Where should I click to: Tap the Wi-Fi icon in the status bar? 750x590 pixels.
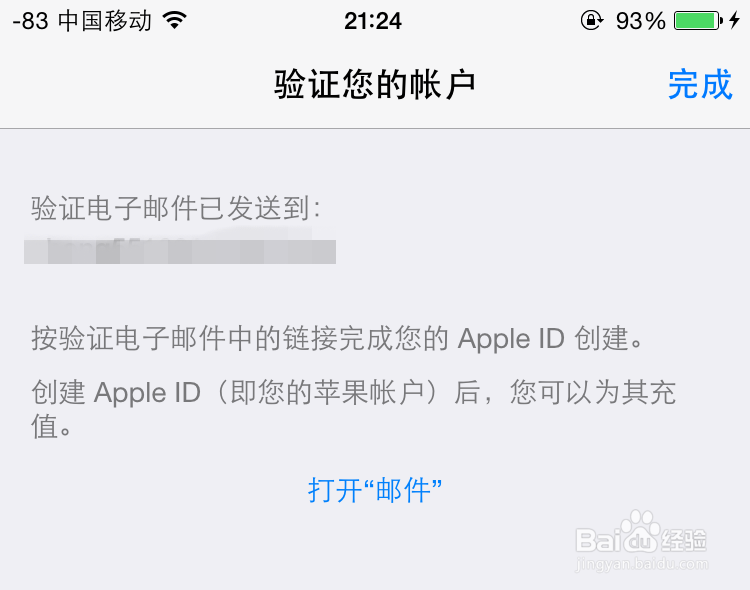click(175, 20)
